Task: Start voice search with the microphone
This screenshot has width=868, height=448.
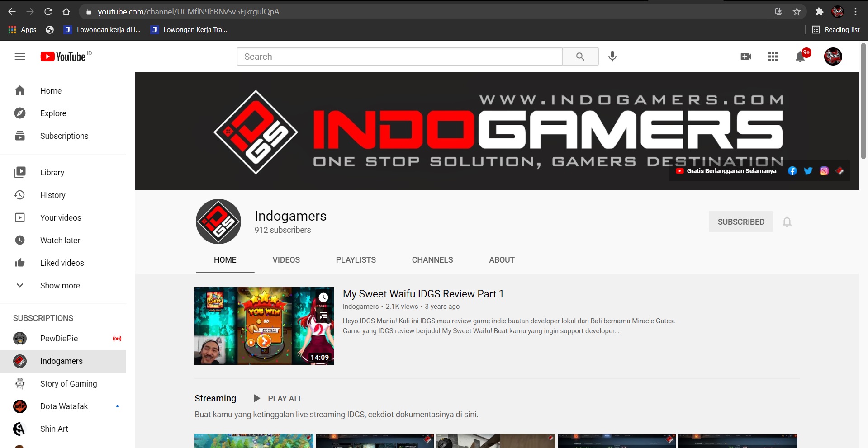Action: click(612, 57)
